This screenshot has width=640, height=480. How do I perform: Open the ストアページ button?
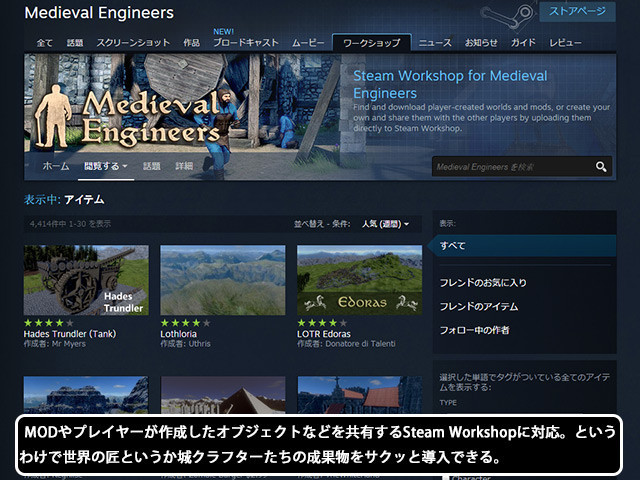pyautogui.click(x=577, y=11)
